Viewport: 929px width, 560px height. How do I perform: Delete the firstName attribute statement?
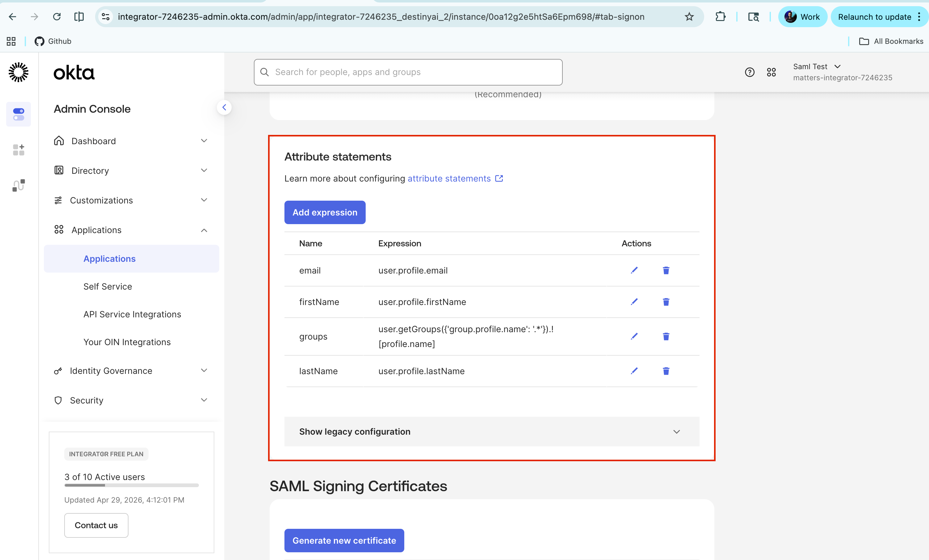click(x=666, y=302)
